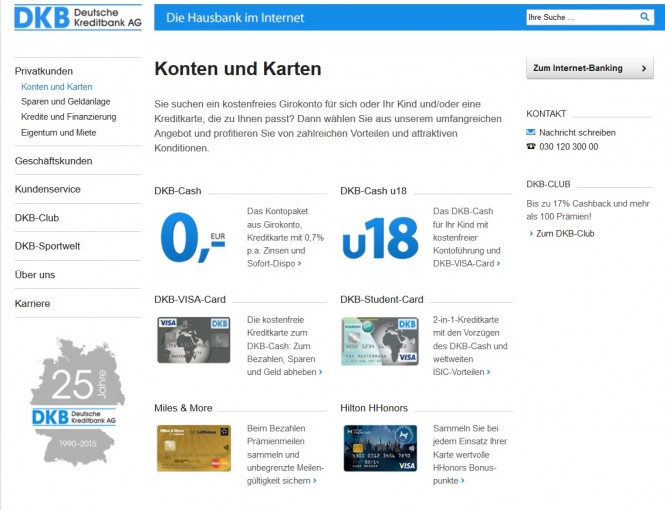Navigate to DKB-Sportwelt in the sidebar
Image resolution: width=665 pixels, height=510 pixels.
[x=48, y=246]
